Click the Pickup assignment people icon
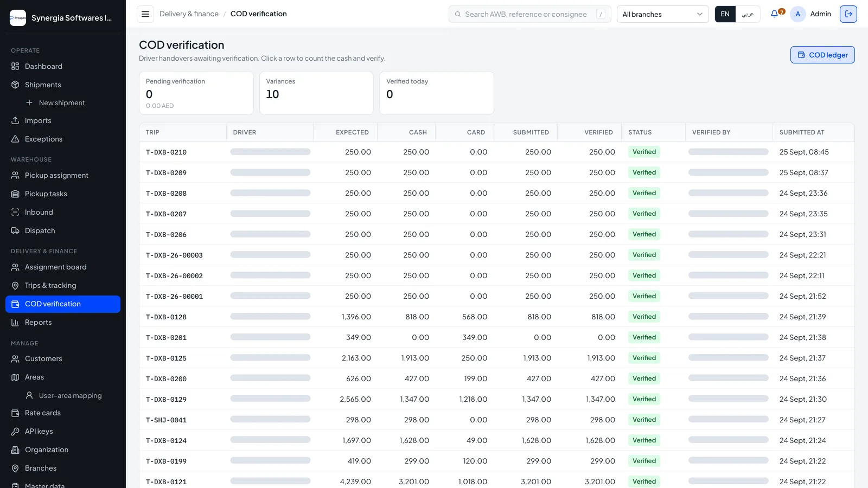Viewport: 868px width, 488px height. click(15, 175)
